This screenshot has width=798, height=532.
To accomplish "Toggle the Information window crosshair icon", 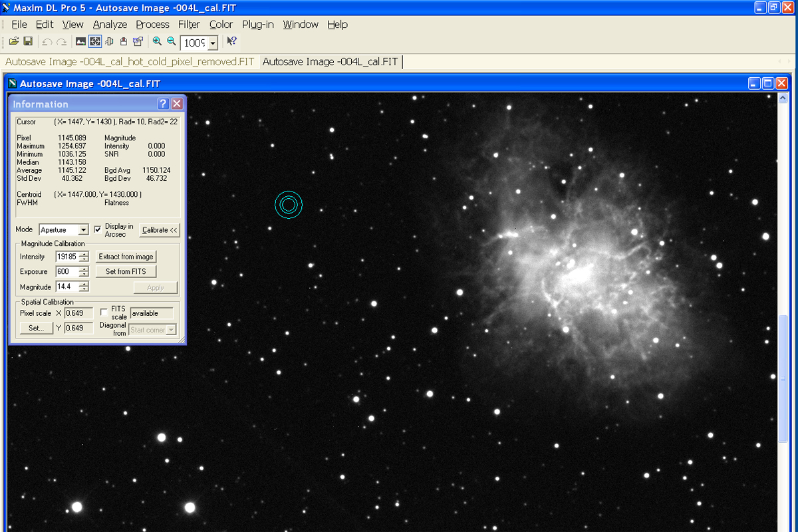I will [95, 42].
